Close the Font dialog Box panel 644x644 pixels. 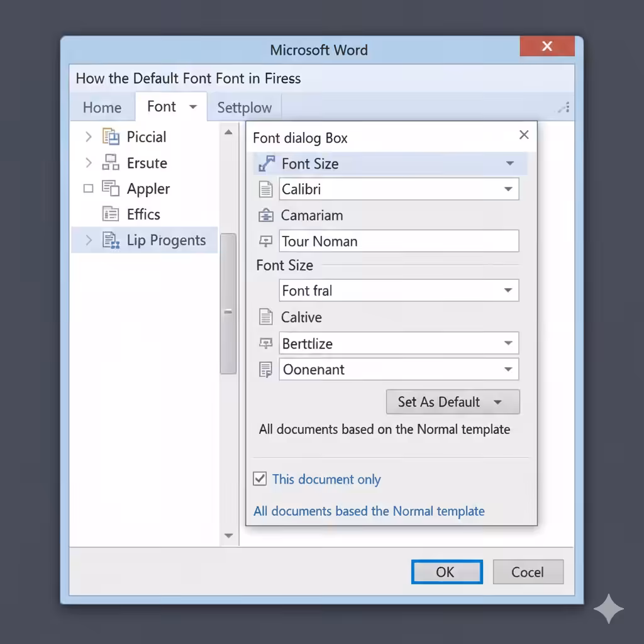point(524,135)
